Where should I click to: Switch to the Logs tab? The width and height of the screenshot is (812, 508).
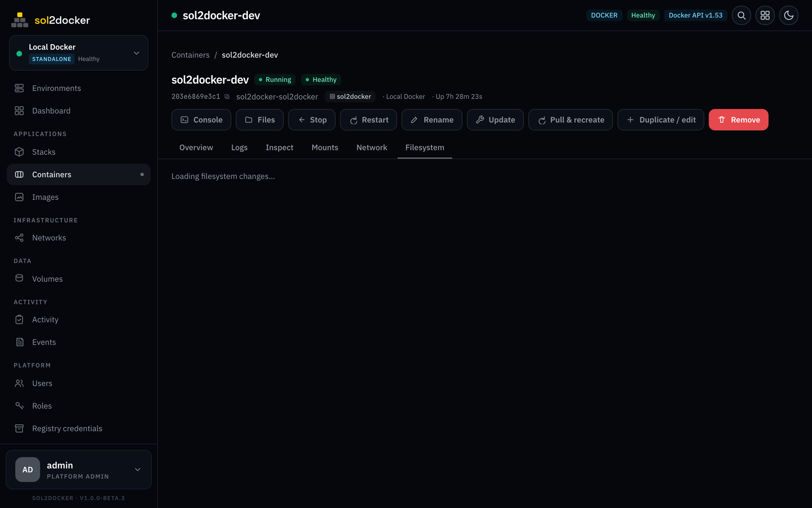tap(239, 148)
